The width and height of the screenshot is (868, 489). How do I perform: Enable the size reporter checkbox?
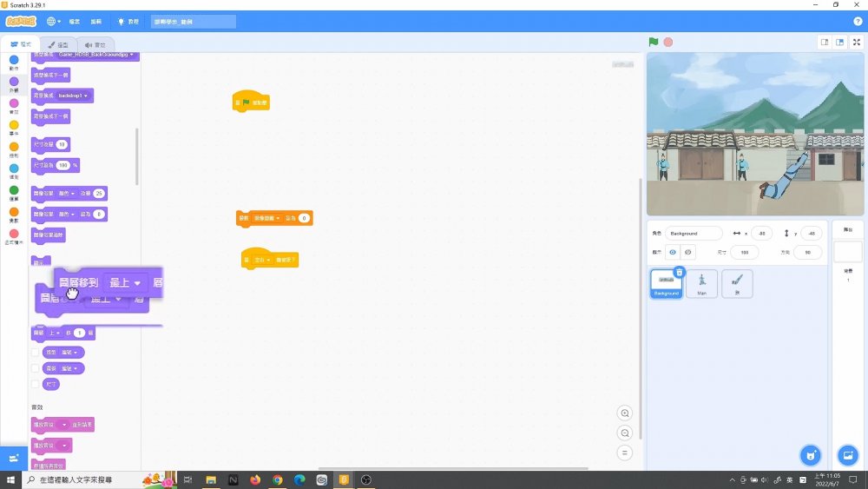35,384
